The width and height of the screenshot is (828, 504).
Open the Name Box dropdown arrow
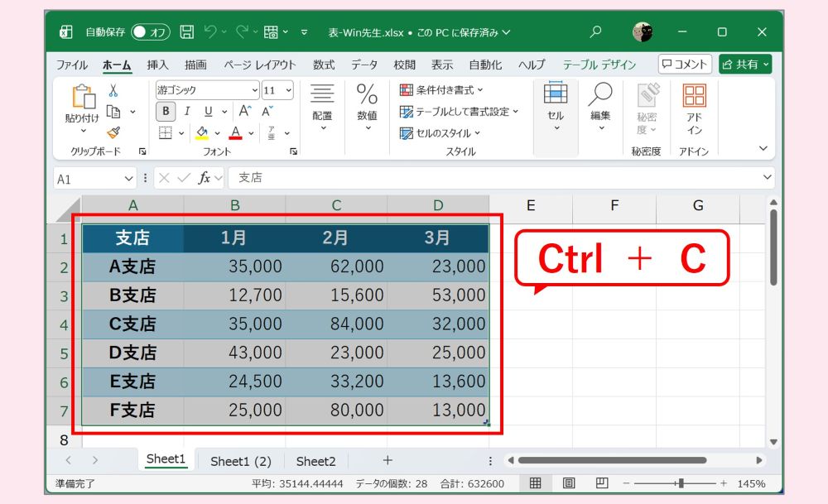coord(129,179)
